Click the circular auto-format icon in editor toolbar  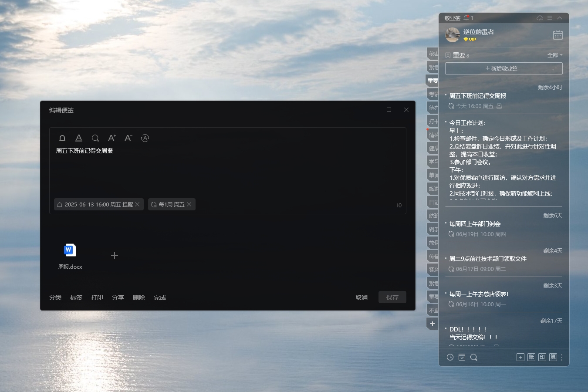(x=145, y=138)
